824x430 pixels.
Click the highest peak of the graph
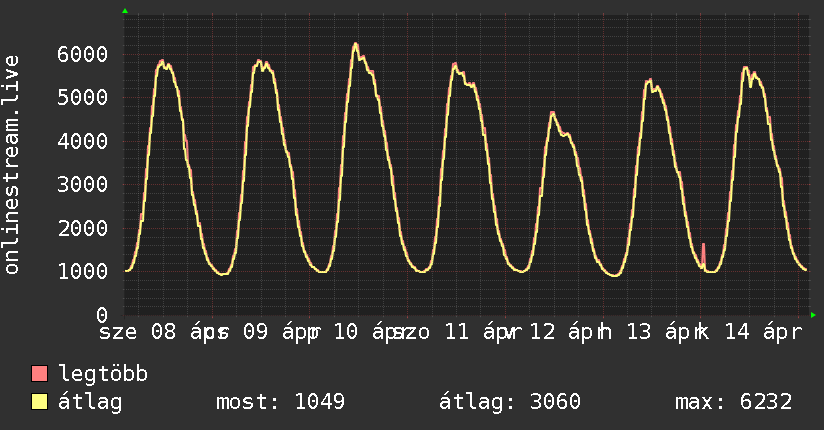355,44
